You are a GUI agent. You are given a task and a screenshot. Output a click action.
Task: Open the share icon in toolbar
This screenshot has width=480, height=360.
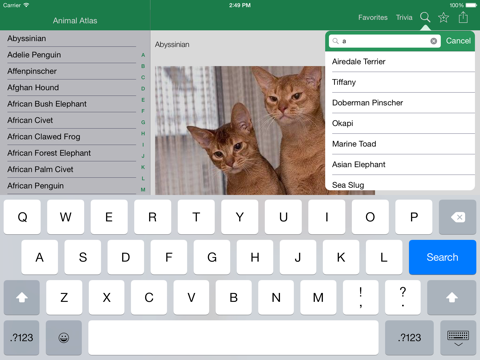click(463, 17)
